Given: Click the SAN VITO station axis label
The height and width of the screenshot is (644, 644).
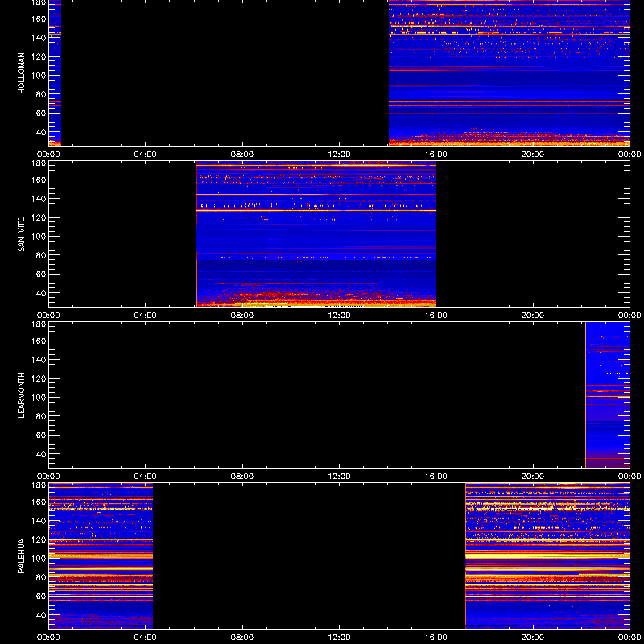Looking at the screenshot, I should tap(22, 234).
